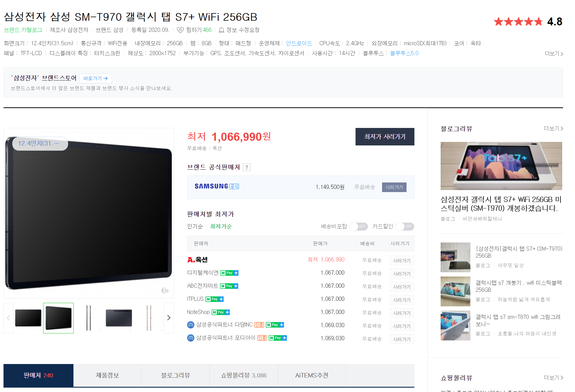Click the 최저가 사러가기 button
Viewport: 575px width, 392px height.
click(x=385, y=137)
